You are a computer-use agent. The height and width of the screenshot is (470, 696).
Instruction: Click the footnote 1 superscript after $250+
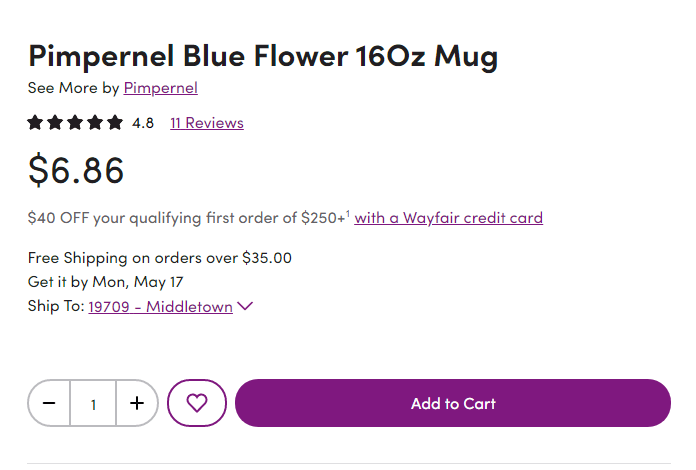pos(347,213)
